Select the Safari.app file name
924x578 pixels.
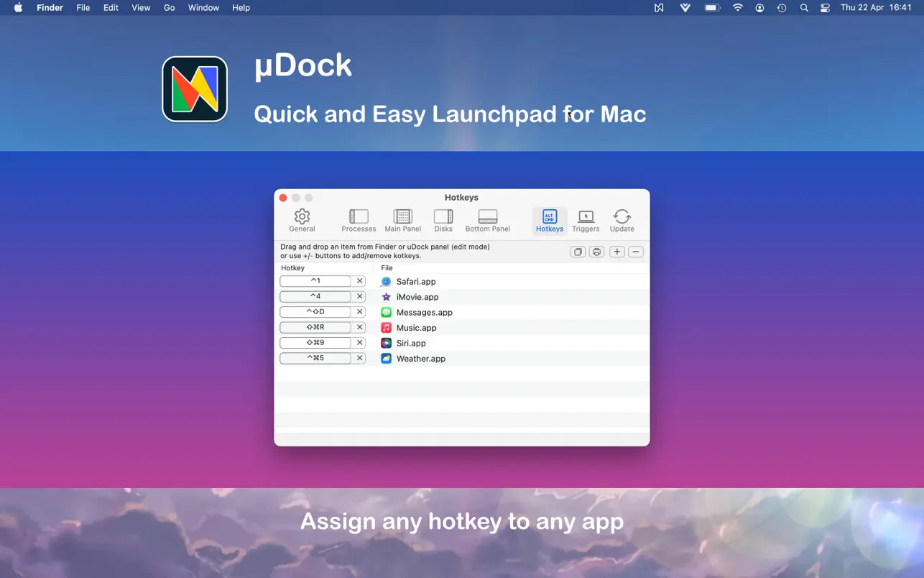pos(416,282)
